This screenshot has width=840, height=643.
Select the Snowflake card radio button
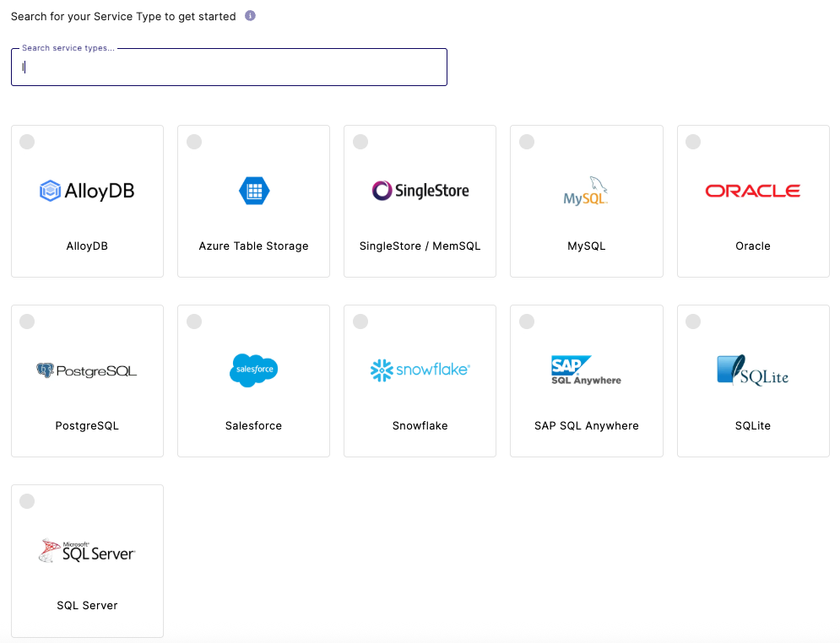coord(360,321)
